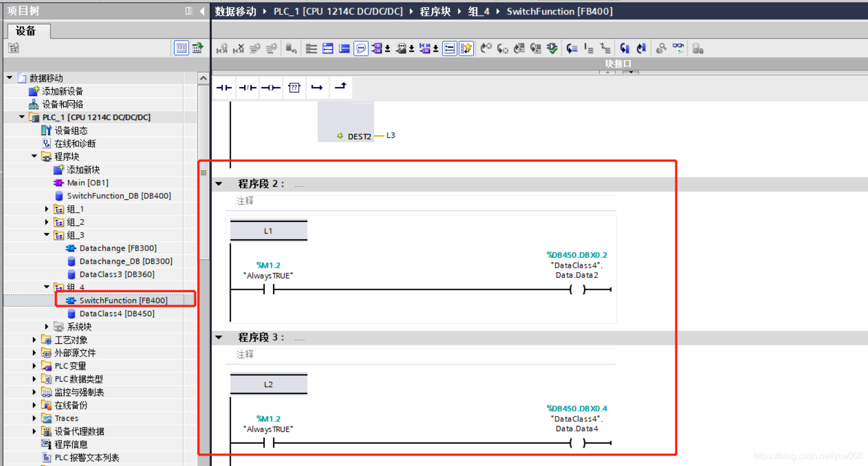Click the absolute/symbolic operands icon
The height and width of the screenshot is (466, 868).
pos(377,48)
